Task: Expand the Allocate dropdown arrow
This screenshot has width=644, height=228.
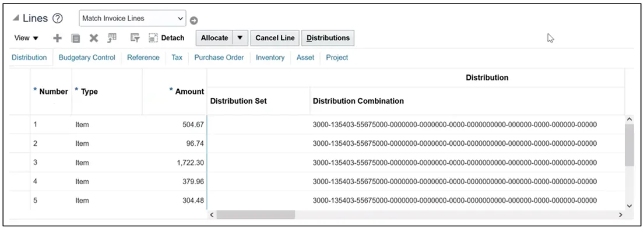Action: tap(240, 38)
